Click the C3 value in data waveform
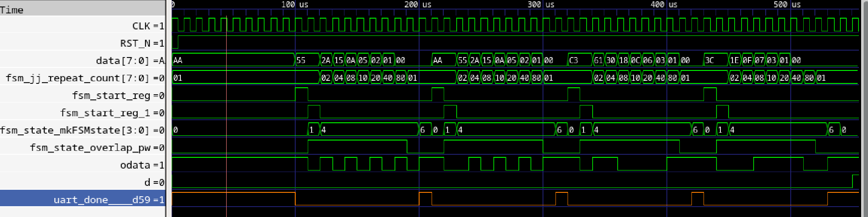Viewport: 868px width, 217px height. [574, 61]
